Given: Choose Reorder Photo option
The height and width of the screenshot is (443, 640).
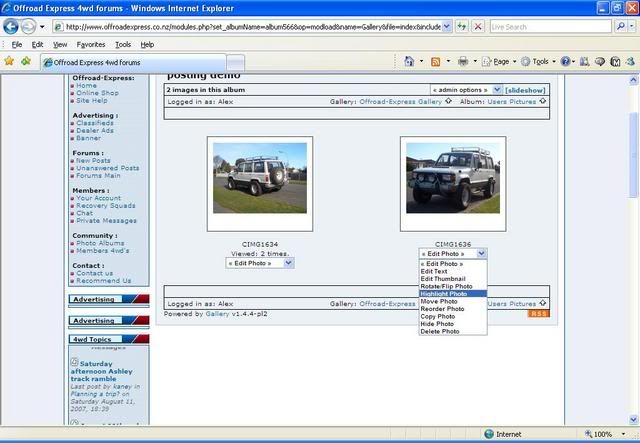Looking at the screenshot, I should [x=442, y=309].
